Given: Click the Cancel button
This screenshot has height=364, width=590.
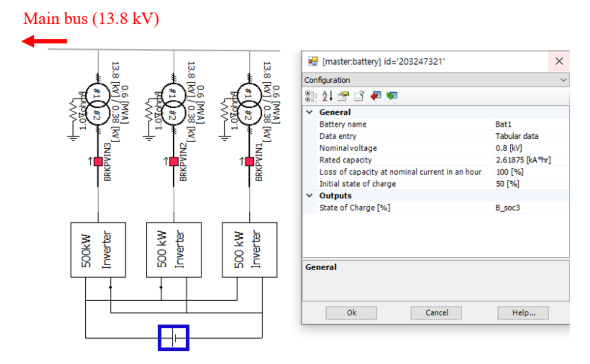Looking at the screenshot, I should click(x=436, y=313).
